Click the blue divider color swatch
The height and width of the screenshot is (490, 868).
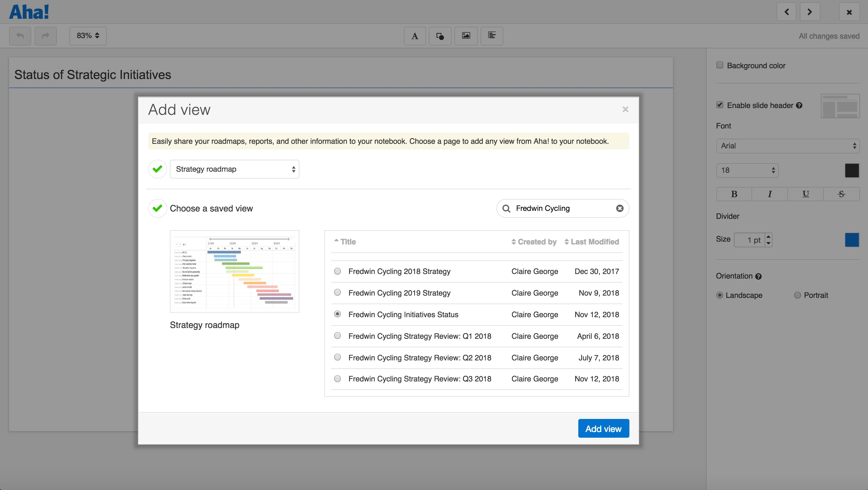click(x=852, y=240)
